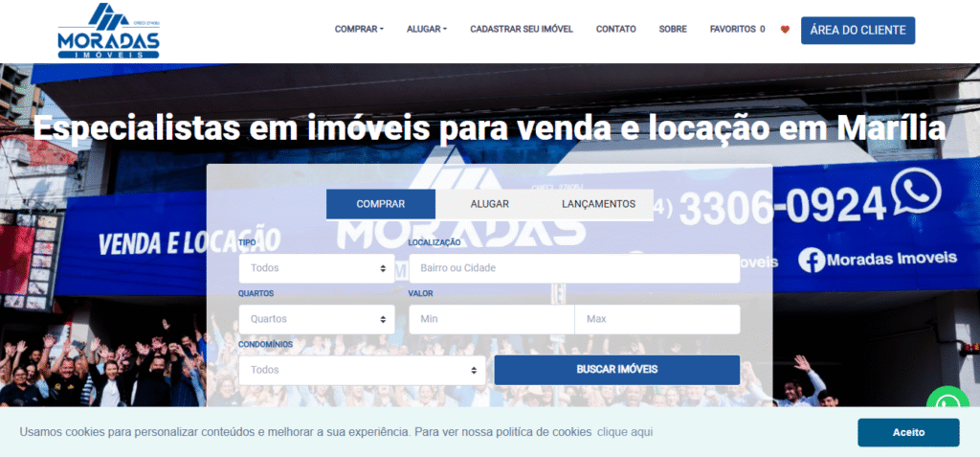Open the CONTATO page

pyautogui.click(x=615, y=29)
